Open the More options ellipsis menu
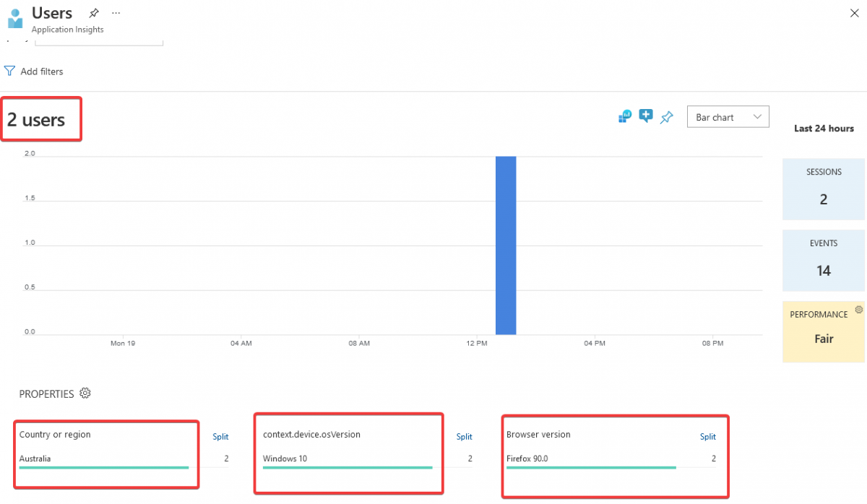This screenshot has width=867, height=504. pyautogui.click(x=116, y=12)
